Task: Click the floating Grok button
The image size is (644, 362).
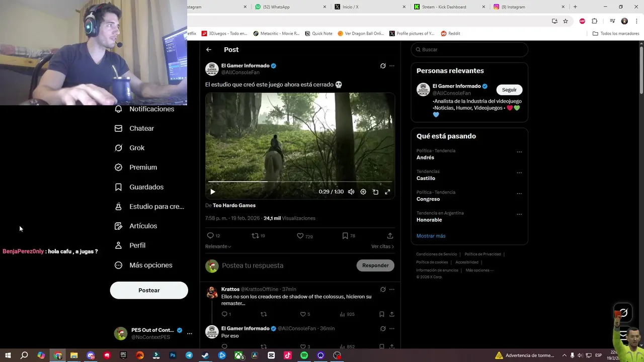Action: [x=623, y=312]
